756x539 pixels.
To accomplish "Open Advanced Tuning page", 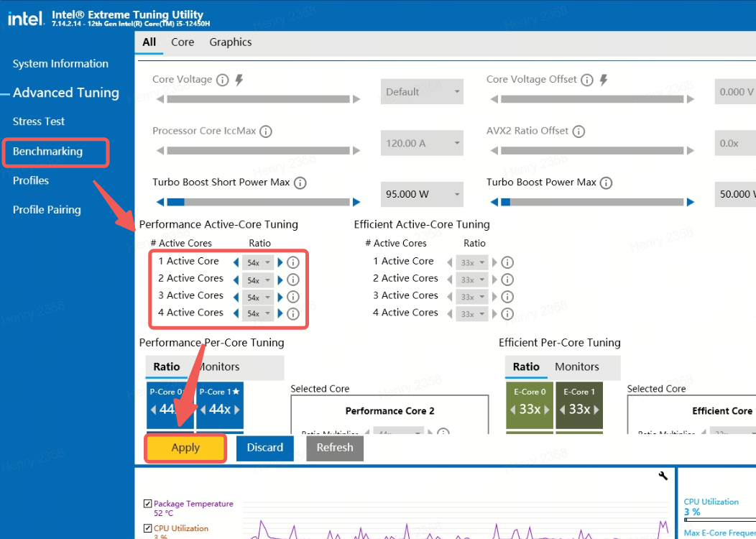I will [x=66, y=93].
